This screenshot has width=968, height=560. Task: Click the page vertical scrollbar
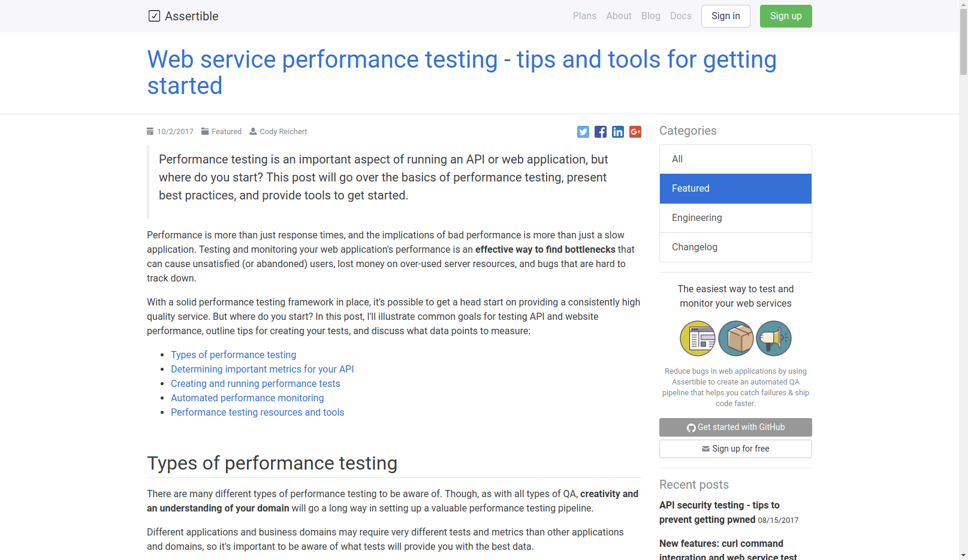pyautogui.click(x=963, y=280)
